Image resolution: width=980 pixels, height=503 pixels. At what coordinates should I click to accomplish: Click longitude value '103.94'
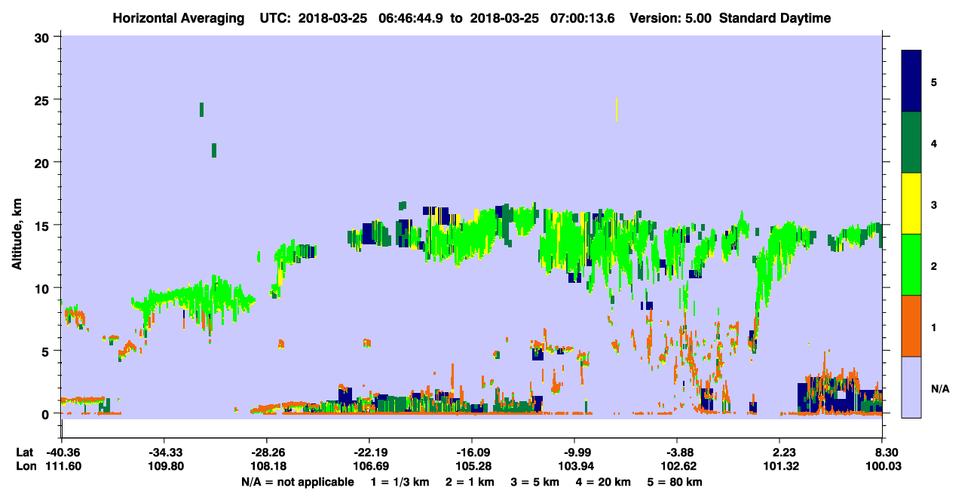tap(574, 466)
